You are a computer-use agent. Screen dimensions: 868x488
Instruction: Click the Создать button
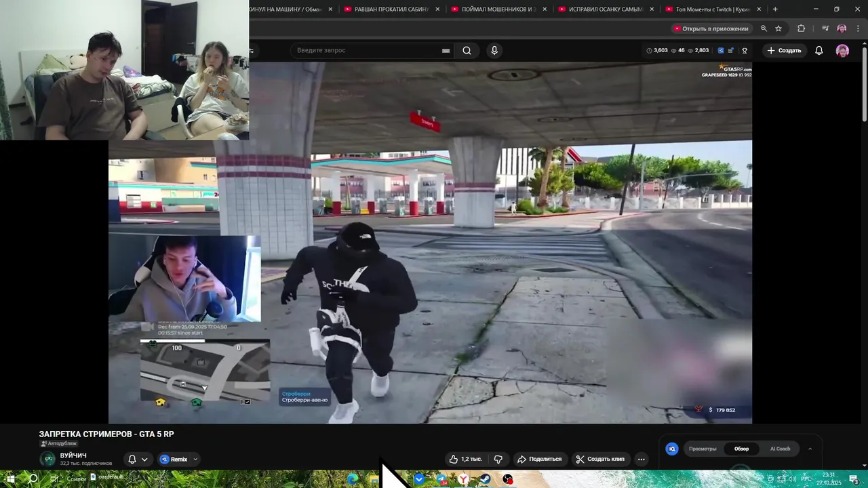pyautogui.click(x=784, y=50)
